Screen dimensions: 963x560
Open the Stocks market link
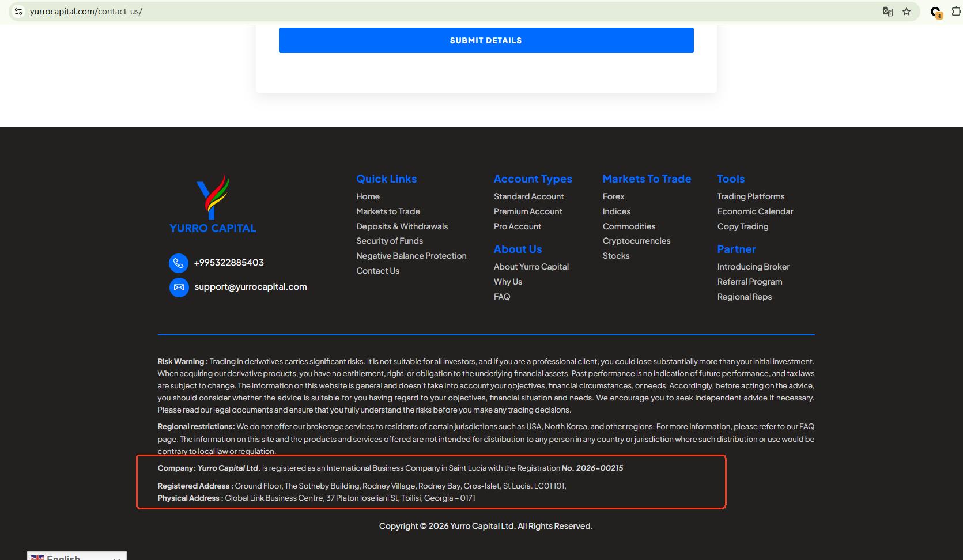[x=616, y=256]
